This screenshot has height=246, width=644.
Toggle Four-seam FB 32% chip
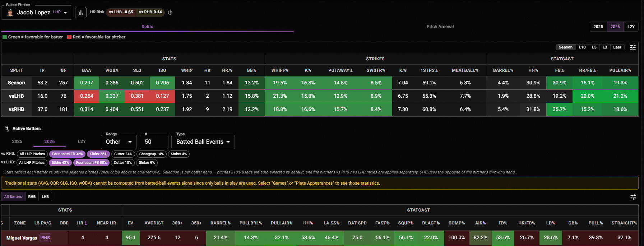[x=67, y=154]
